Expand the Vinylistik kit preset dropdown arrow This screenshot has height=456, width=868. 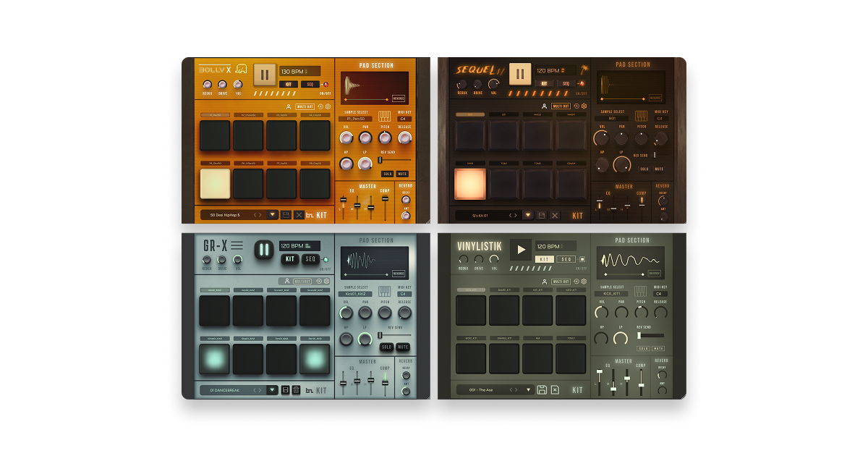coord(528,390)
